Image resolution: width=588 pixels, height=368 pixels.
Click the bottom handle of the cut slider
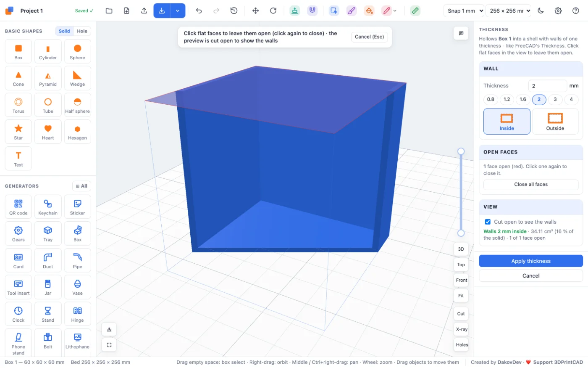(x=461, y=233)
